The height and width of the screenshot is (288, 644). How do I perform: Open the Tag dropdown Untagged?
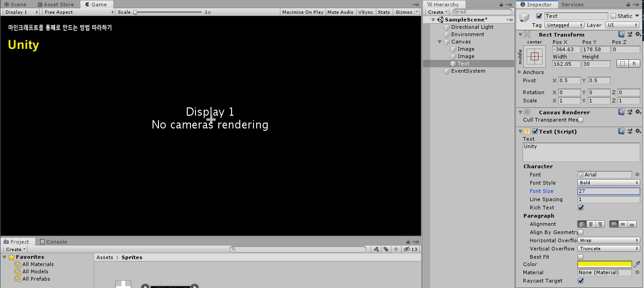tap(564, 25)
